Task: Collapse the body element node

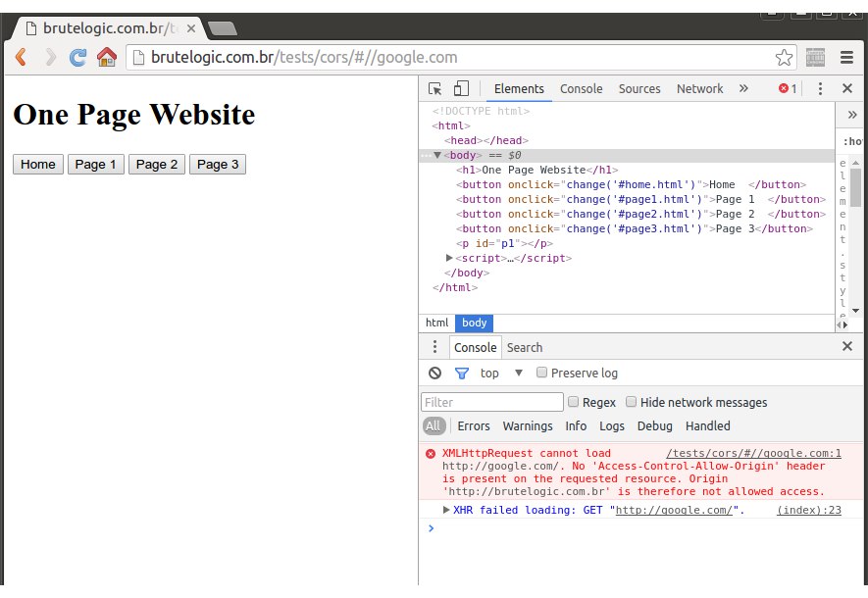Action: 437,156
